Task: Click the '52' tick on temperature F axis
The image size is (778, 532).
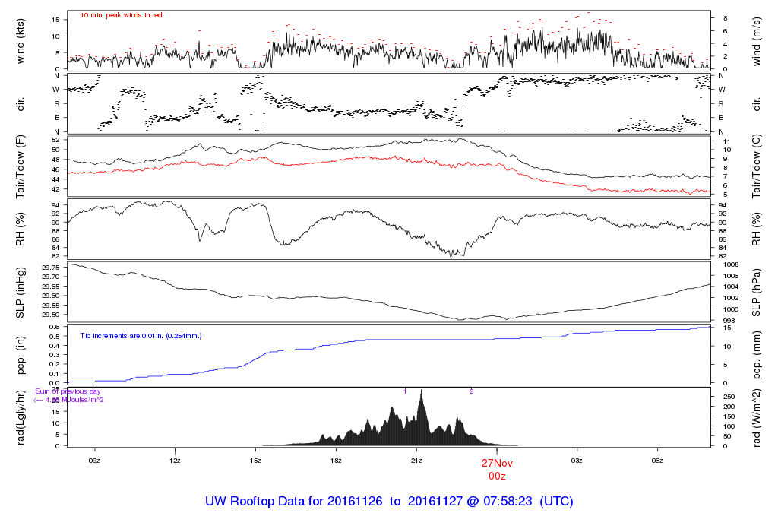Action: (x=55, y=140)
